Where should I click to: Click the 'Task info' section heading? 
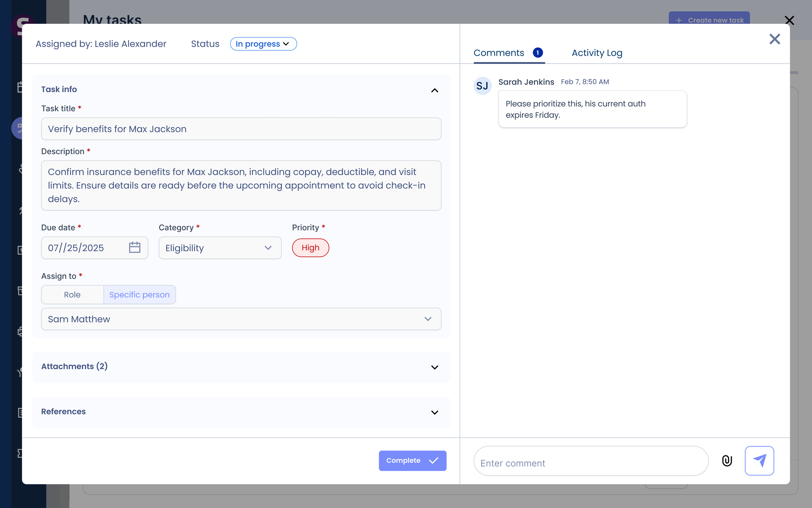59,89
